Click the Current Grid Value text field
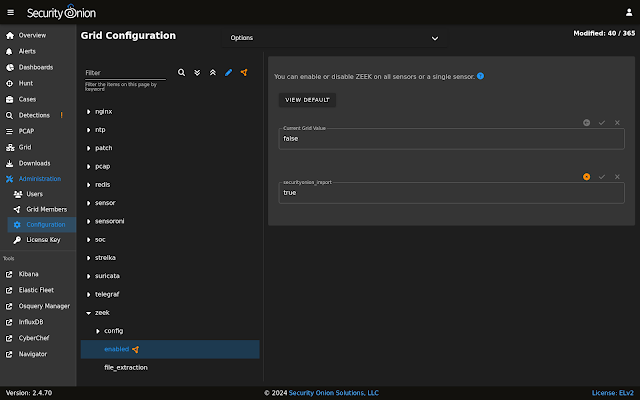640x400 pixels. pos(451,139)
